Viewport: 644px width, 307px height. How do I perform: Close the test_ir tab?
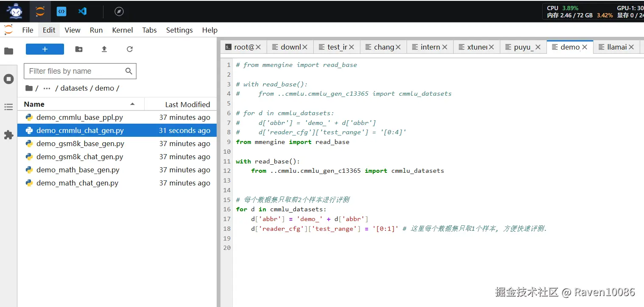(351, 47)
